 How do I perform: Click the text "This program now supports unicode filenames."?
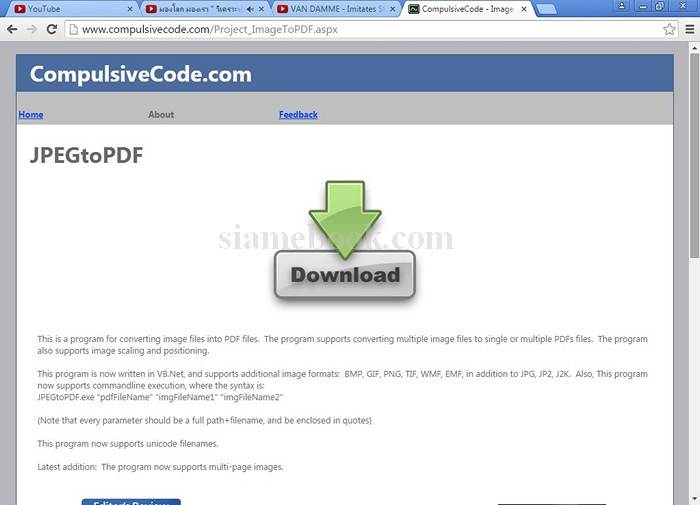click(x=128, y=444)
